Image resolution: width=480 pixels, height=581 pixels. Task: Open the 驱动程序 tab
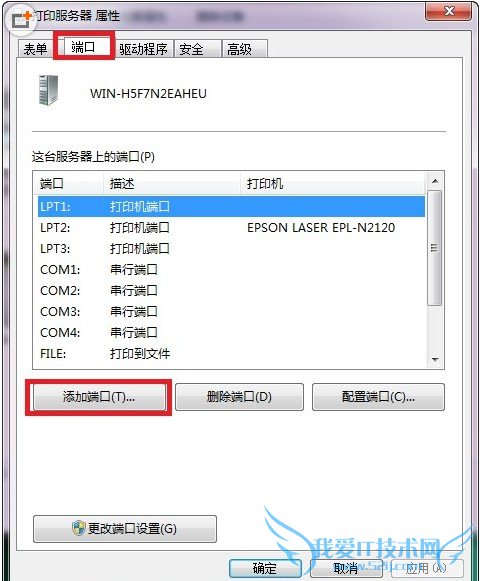point(143,49)
